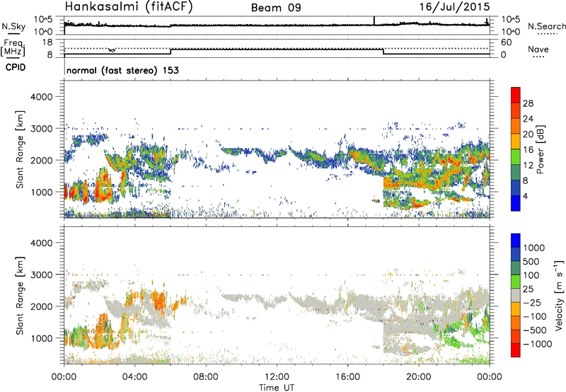Select the CPID label

point(16,67)
